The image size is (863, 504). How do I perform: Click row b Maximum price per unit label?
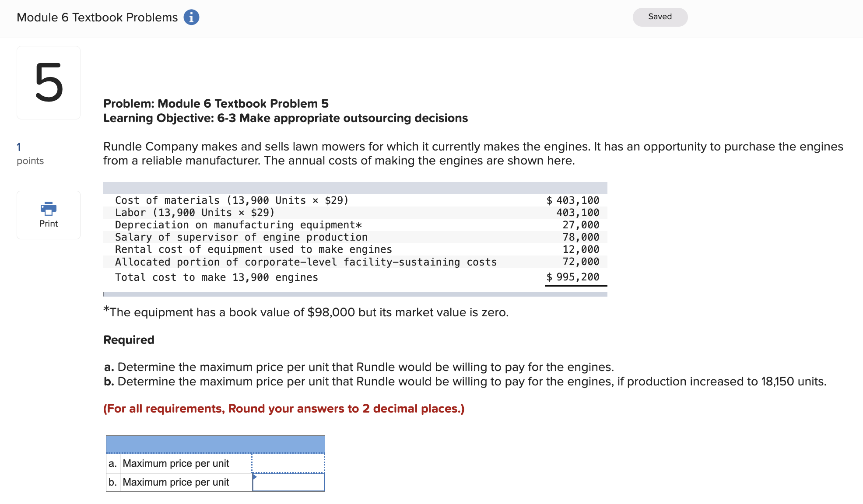(x=176, y=482)
